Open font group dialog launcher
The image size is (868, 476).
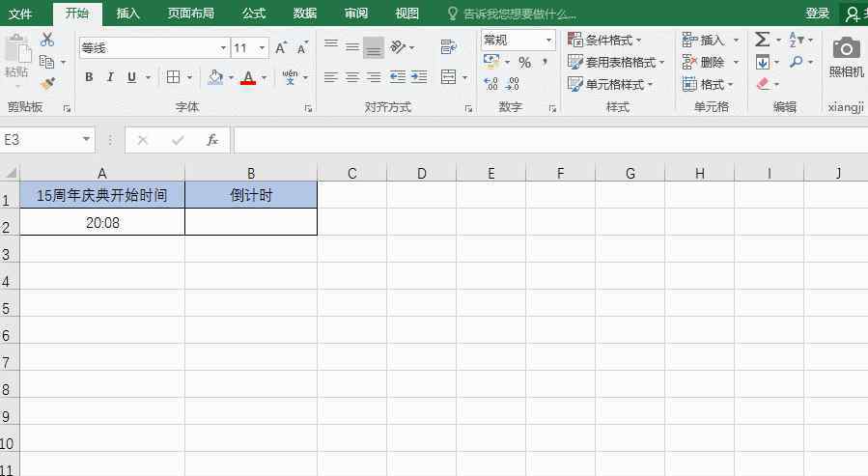point(308,108)
